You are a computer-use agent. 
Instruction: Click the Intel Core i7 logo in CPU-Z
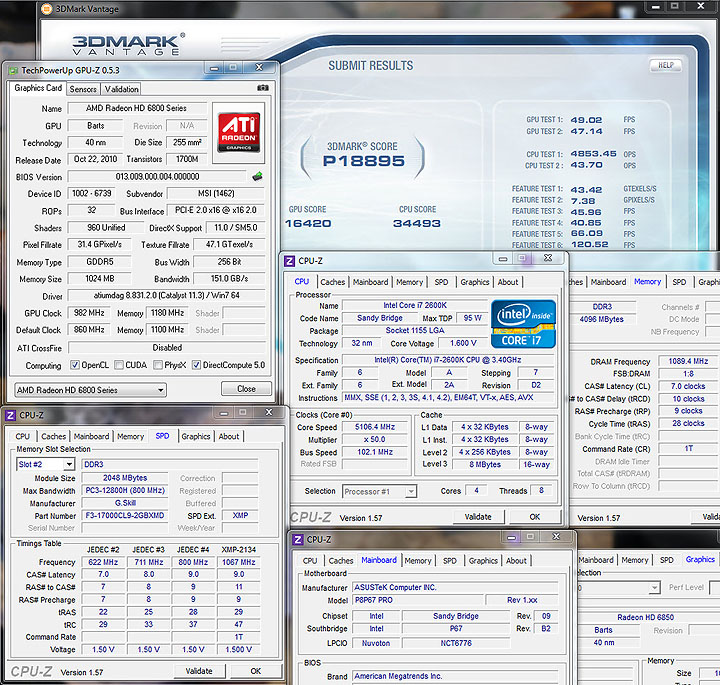point(523,324)
